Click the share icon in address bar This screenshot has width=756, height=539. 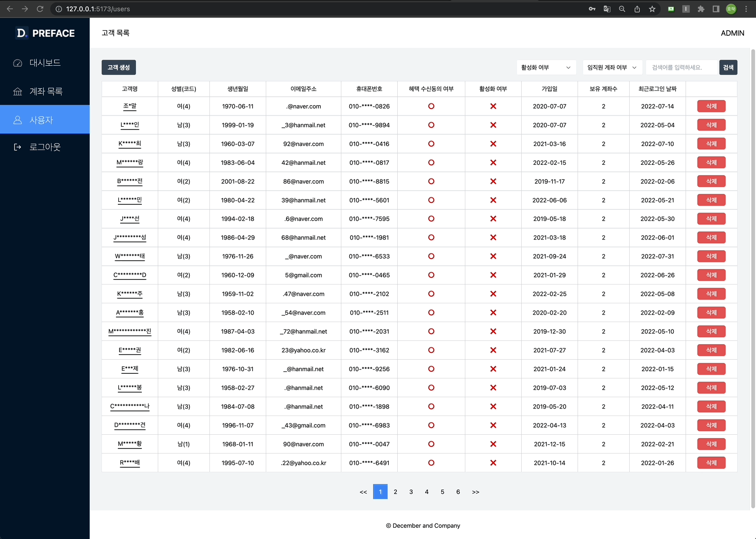[637, 9]
